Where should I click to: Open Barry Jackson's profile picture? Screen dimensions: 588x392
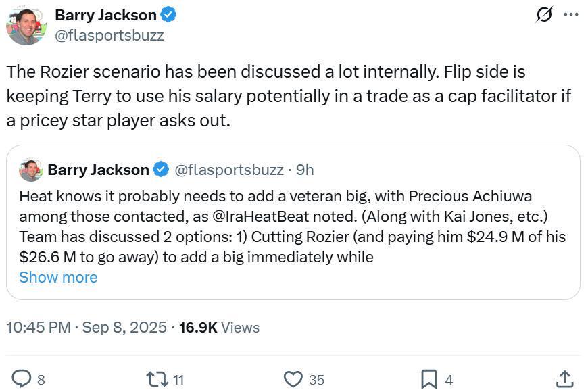click(26, 25)
